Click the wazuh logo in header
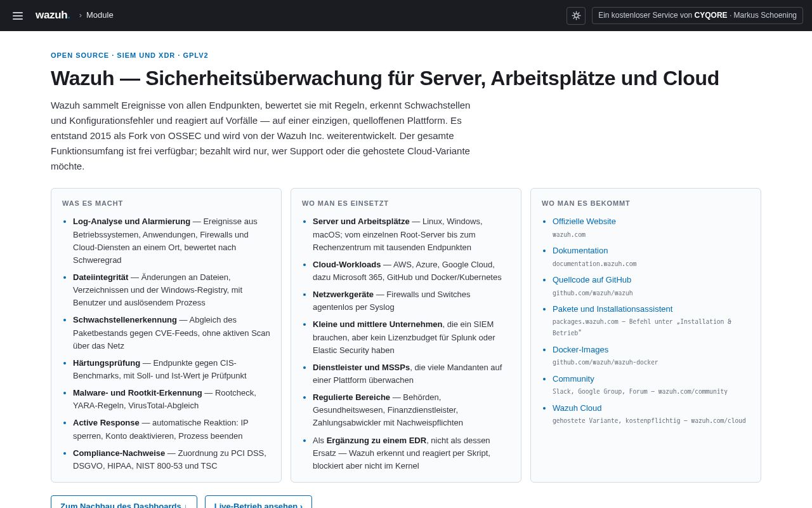This screenshot has width=812, height=508. coord(53,15)
